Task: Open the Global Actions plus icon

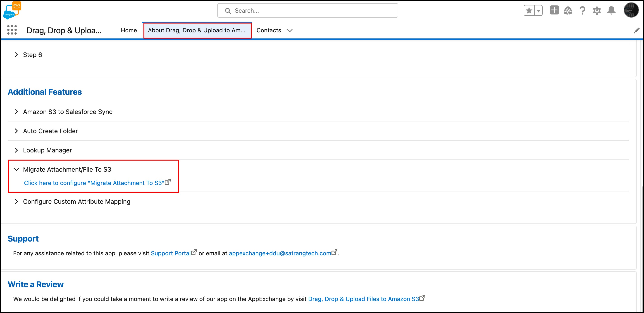Action: click(554, 10)
